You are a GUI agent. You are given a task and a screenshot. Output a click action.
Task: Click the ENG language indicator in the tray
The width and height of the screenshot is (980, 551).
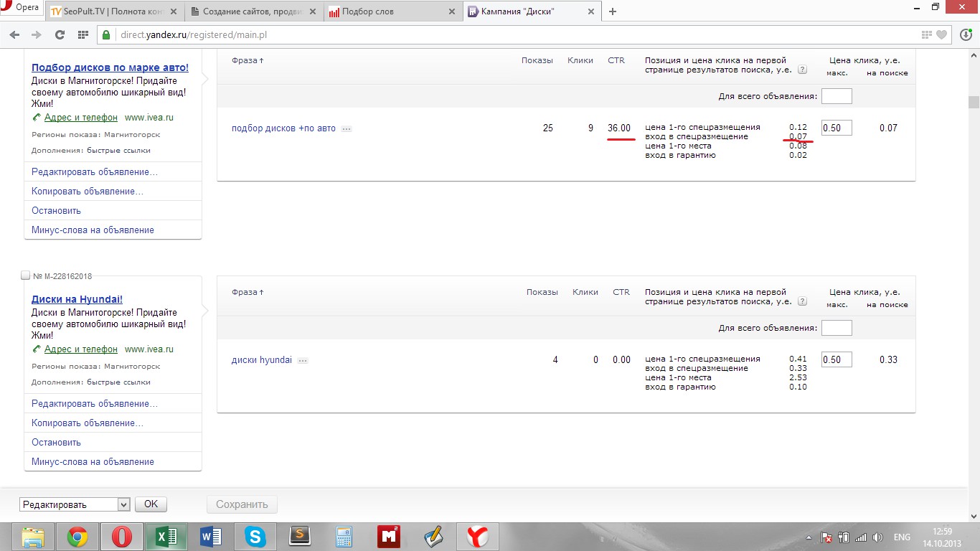pos(902,537)
